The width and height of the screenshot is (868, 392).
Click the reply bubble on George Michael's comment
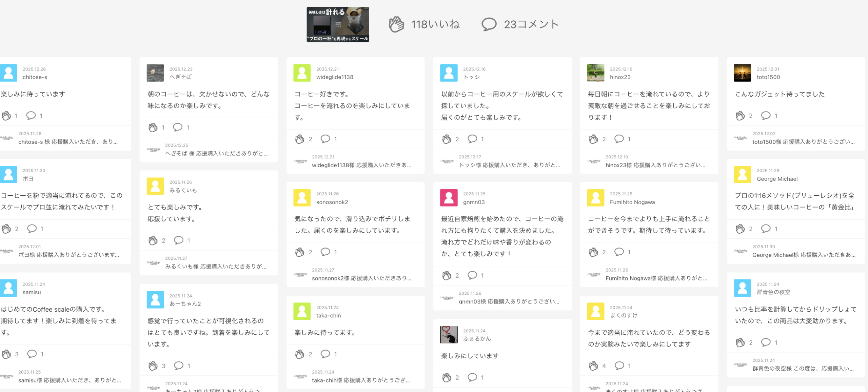[x=766, y=229]
